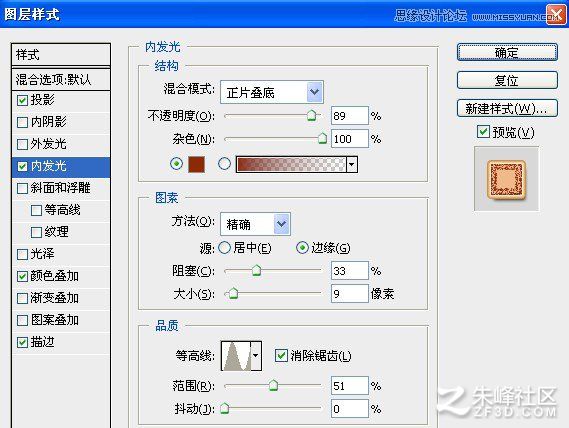Expand the 方法 dropdown list

coord(255,224)
